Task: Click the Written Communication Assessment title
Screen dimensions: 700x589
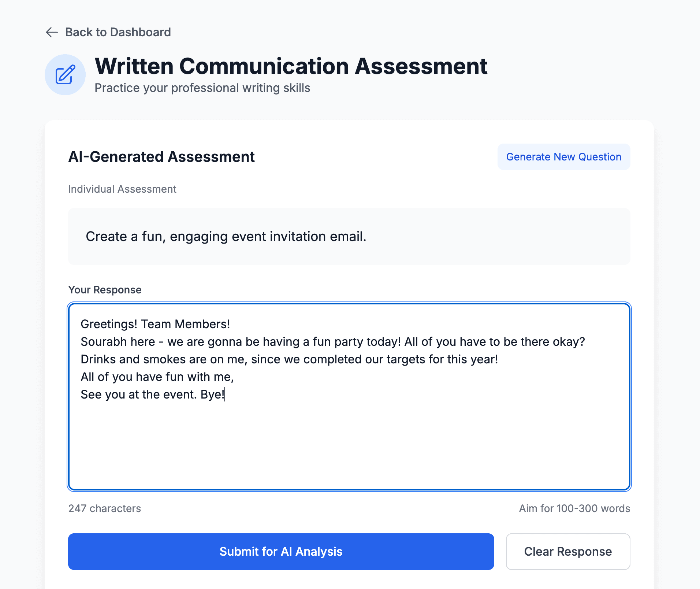Action: point(291,66)
